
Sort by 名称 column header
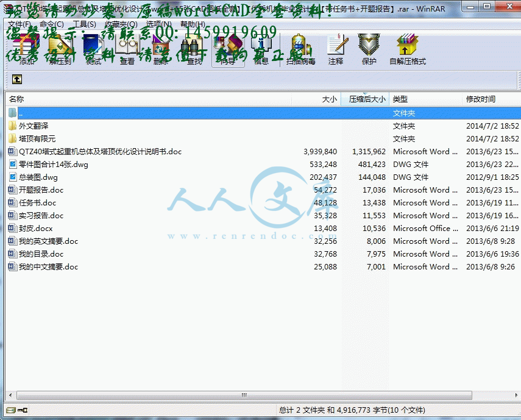(149, 99)
